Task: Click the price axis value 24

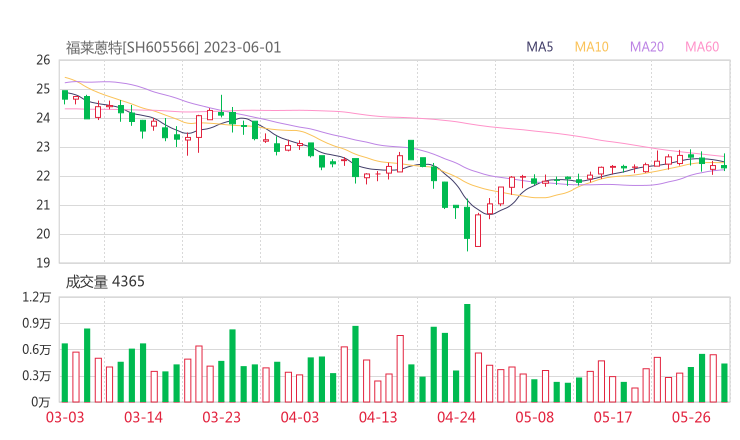Action: coord(43,118)
